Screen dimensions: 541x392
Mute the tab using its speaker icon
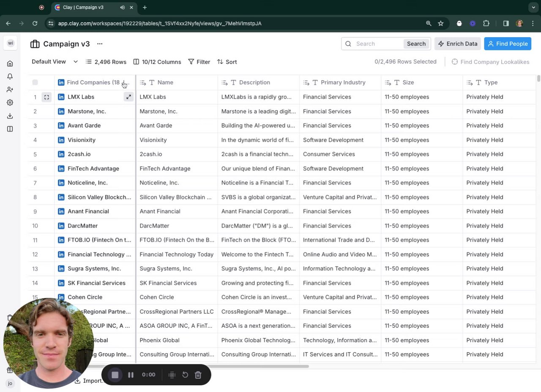click(x=122, y=8)
